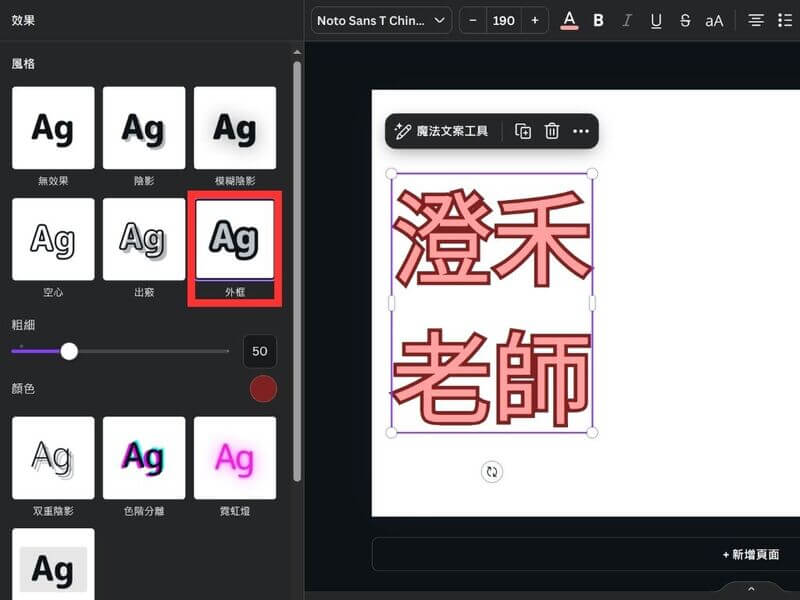Increase font size with plus button

pyautogui.click(x=535, y=20)
